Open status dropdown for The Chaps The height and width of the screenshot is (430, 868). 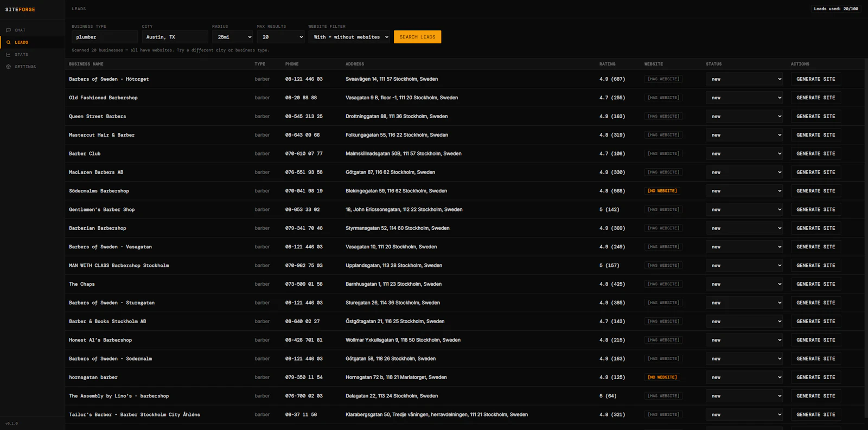coord(744,284)
